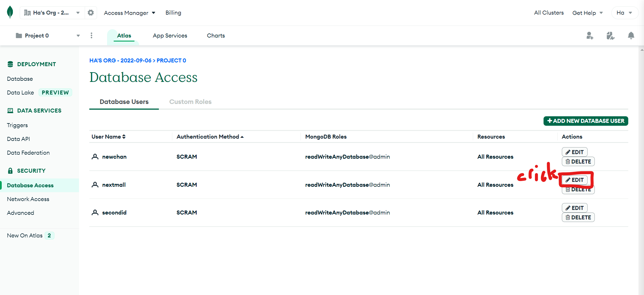Delete the secondid database user
Screen dimensions: 644x295
point(578,217)
